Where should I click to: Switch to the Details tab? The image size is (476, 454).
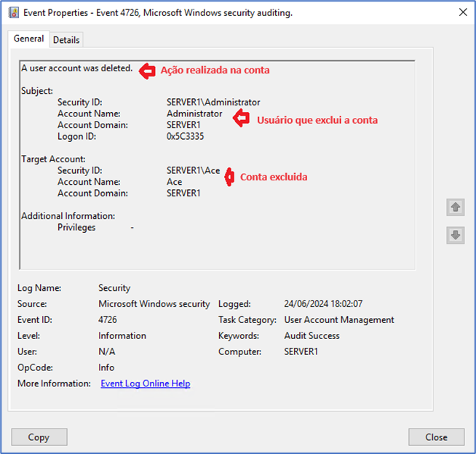pyautogui.click(x=66, y=40)
